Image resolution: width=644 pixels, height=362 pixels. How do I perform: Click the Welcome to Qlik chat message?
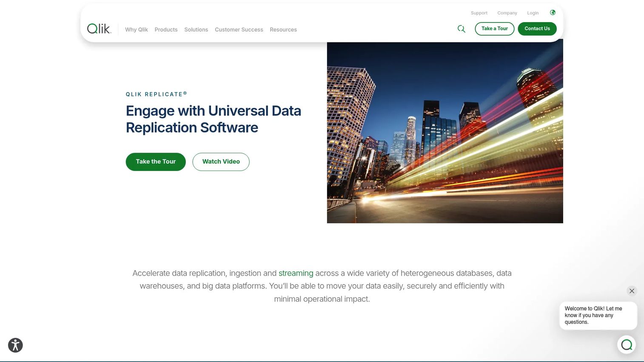tap(598, 316)
